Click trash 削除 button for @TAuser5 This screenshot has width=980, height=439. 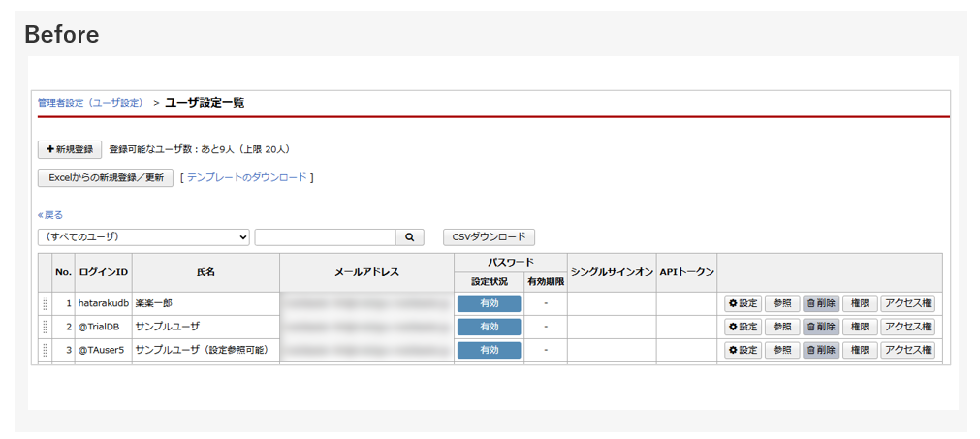coord(821,350)
